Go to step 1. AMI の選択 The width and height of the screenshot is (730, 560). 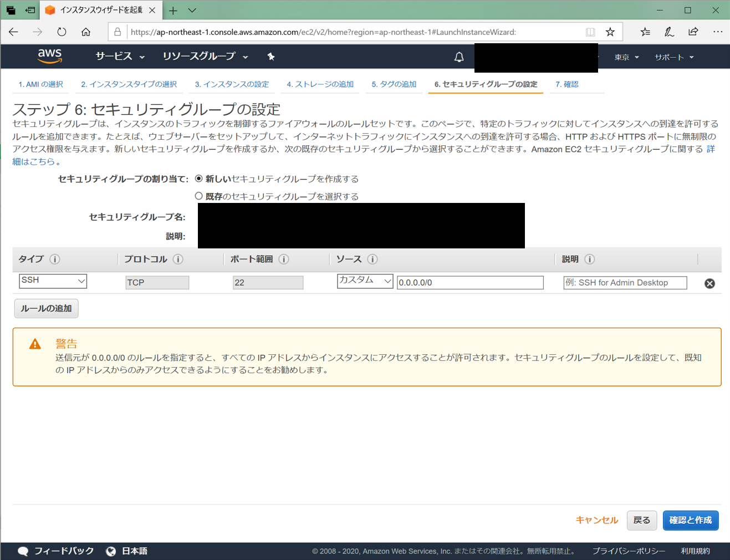tap(40, 84)
